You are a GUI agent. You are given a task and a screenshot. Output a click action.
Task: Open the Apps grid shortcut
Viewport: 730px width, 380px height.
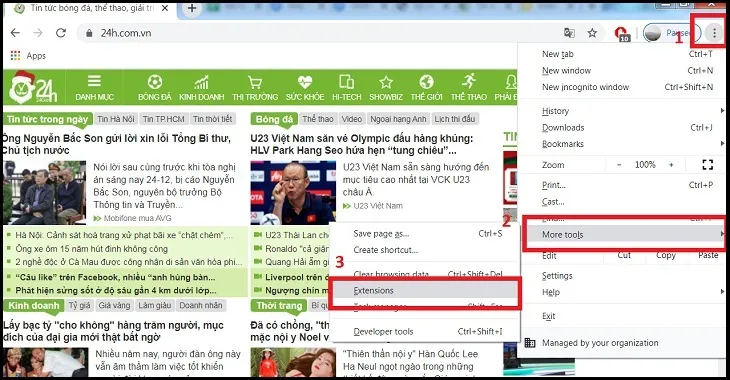click(x=28, y=56)
